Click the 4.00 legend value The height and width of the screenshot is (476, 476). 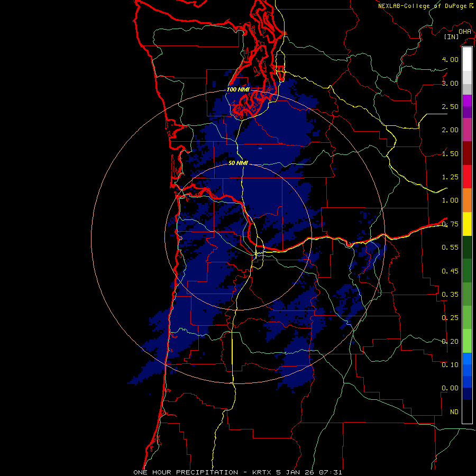(450, 59)
